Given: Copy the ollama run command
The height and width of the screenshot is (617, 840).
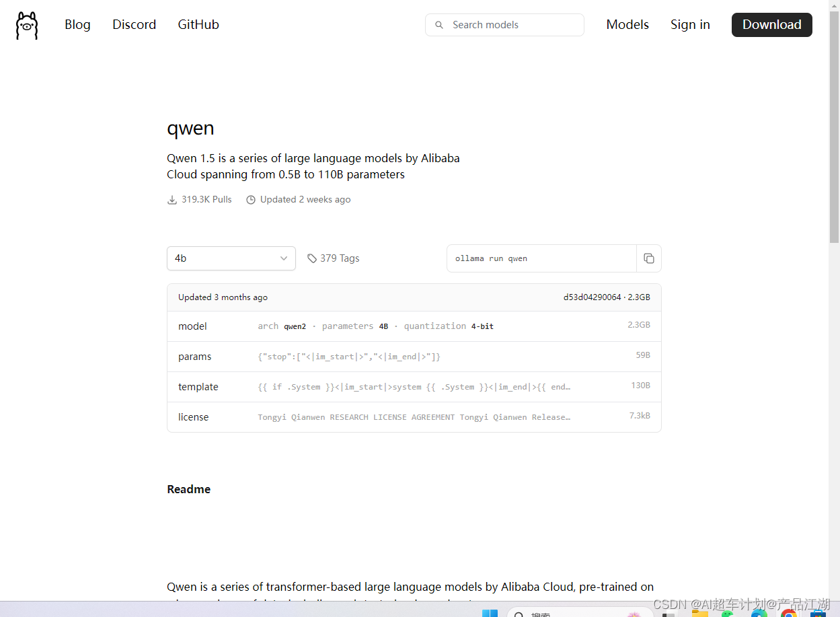Looking at the screenshot, I should point(649,258).
